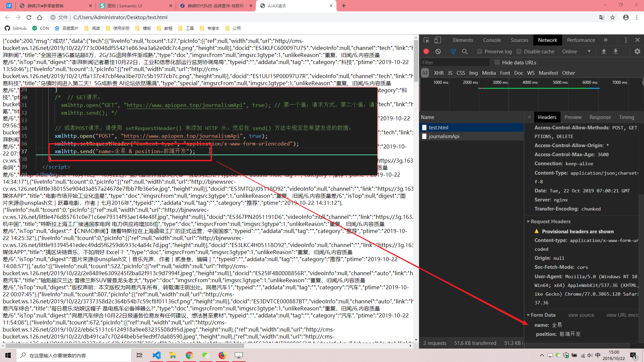The height and width of the screenshot is (362, 644).
Task: Open File Explorer from taskbar
Action: 173,355
